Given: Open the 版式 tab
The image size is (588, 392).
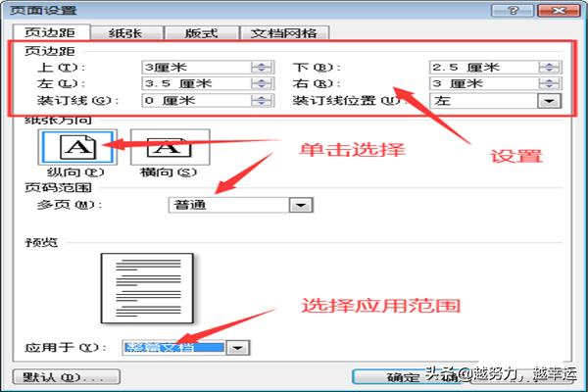Looking at the screenshot, I should pos(201,33).
